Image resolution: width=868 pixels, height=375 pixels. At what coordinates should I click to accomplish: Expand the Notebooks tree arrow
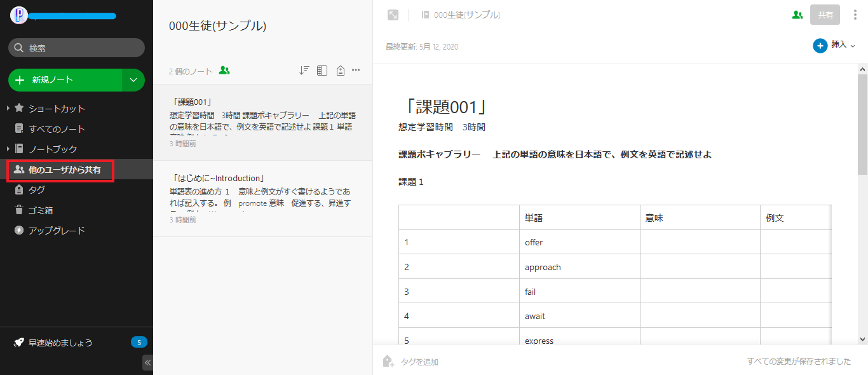tap(8, 149)
